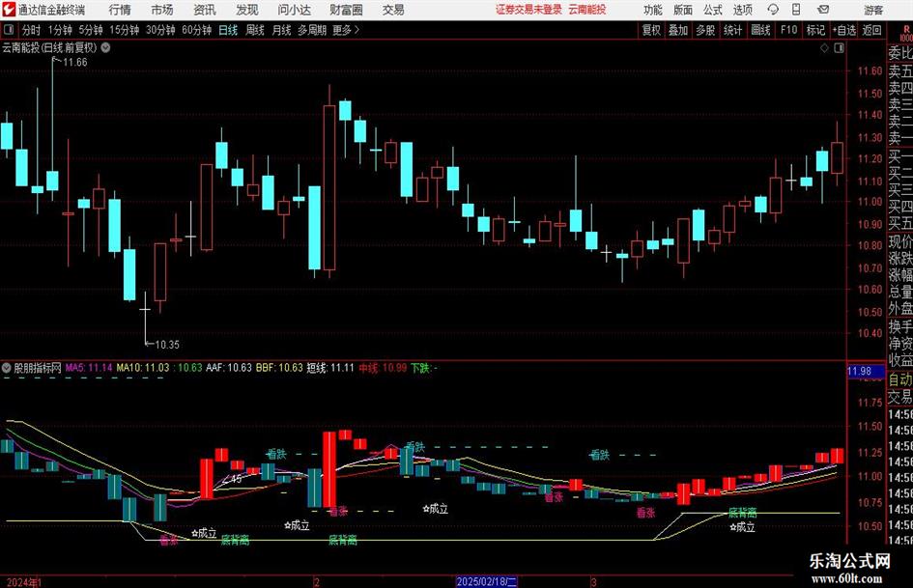Click the 返回 back button

coord(871,30)
